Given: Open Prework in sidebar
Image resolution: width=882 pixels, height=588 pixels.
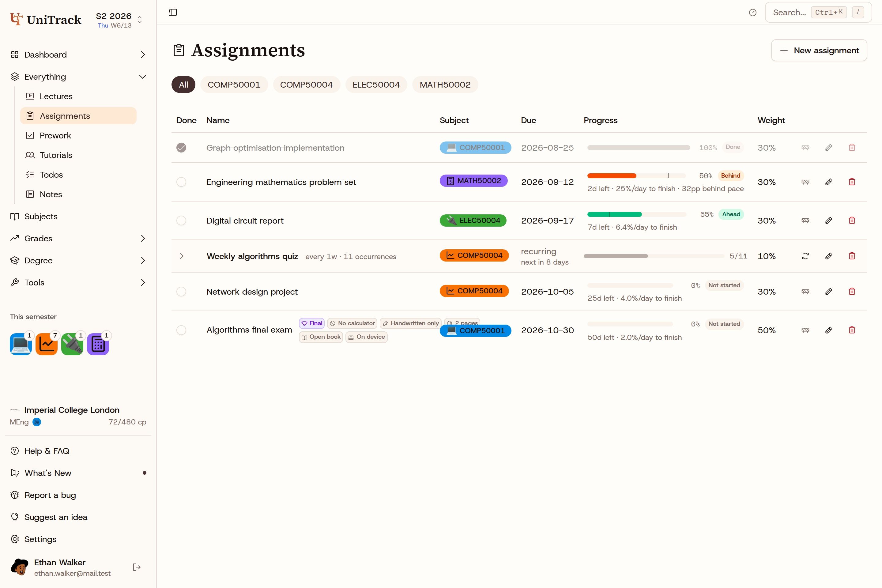Looking at the screenshot, I should [x=78, y=136].
